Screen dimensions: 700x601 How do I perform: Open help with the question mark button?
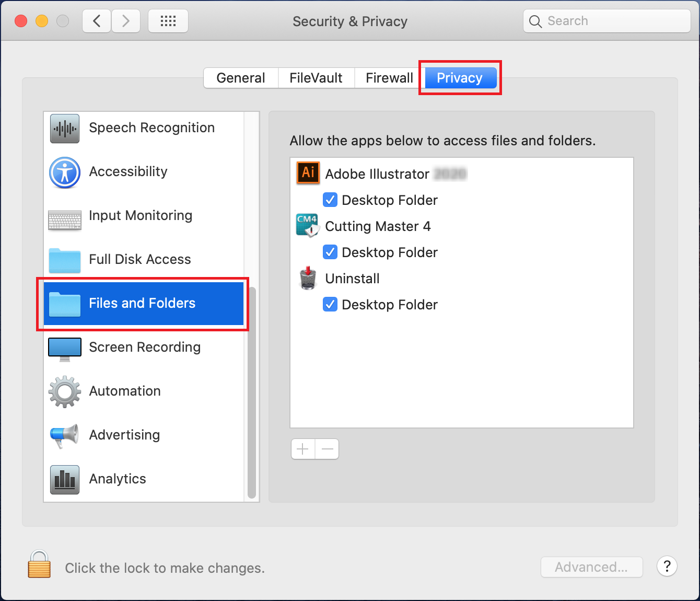667,566
